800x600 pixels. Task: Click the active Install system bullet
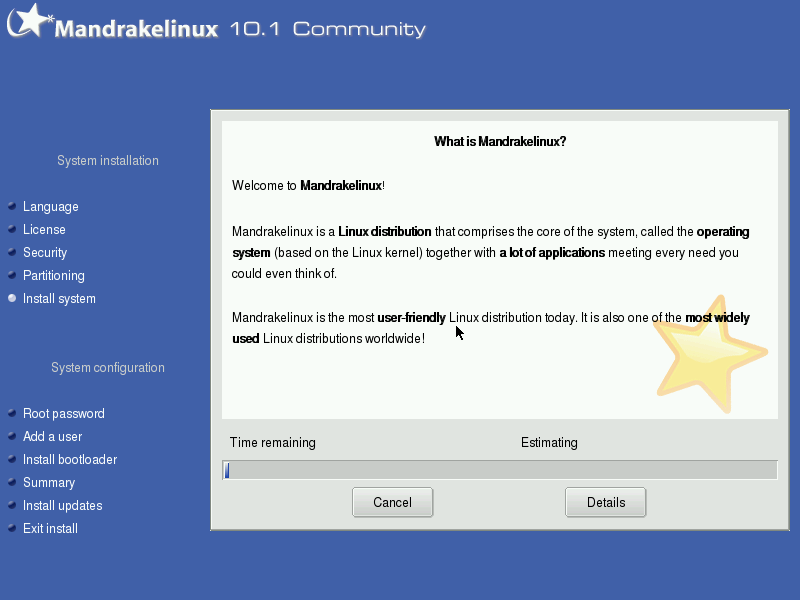12,298
